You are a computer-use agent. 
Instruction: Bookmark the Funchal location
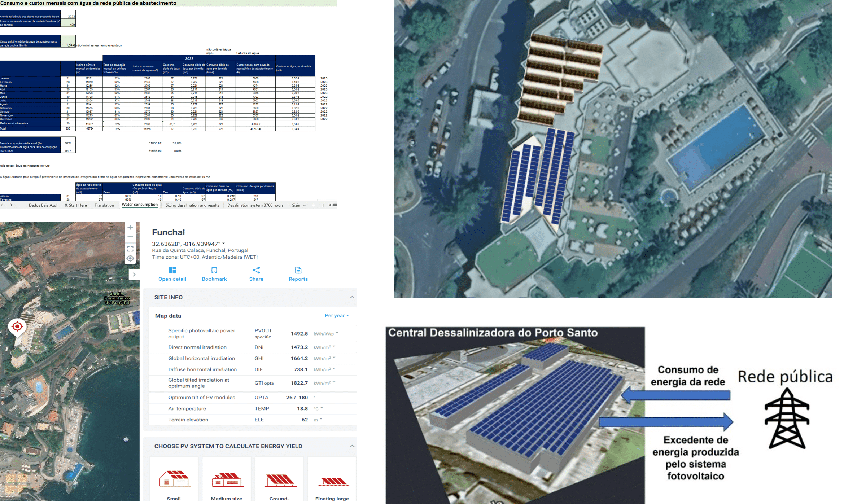[214, 274]
